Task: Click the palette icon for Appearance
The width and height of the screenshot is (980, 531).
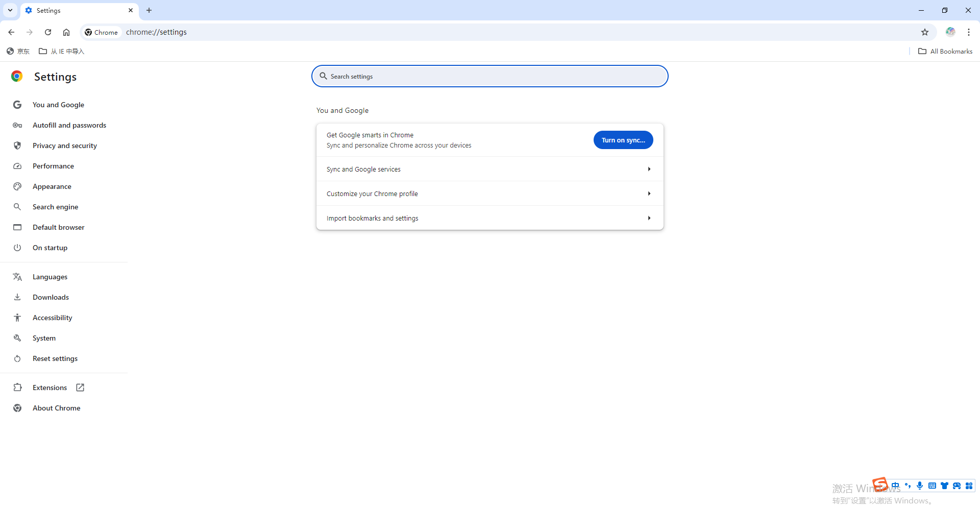Action: [17, 186]
